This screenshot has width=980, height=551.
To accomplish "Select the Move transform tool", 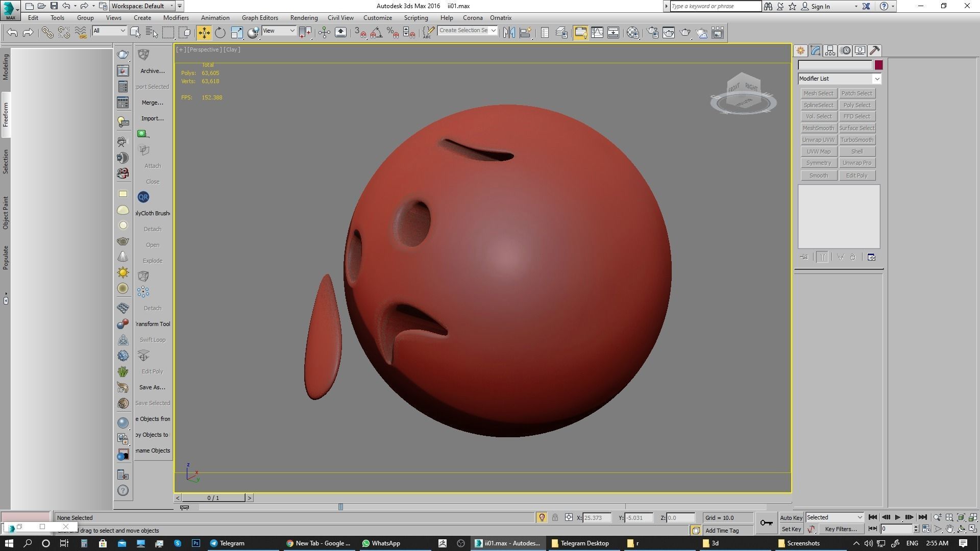I will pyautogui.click(x=204, y=33).
